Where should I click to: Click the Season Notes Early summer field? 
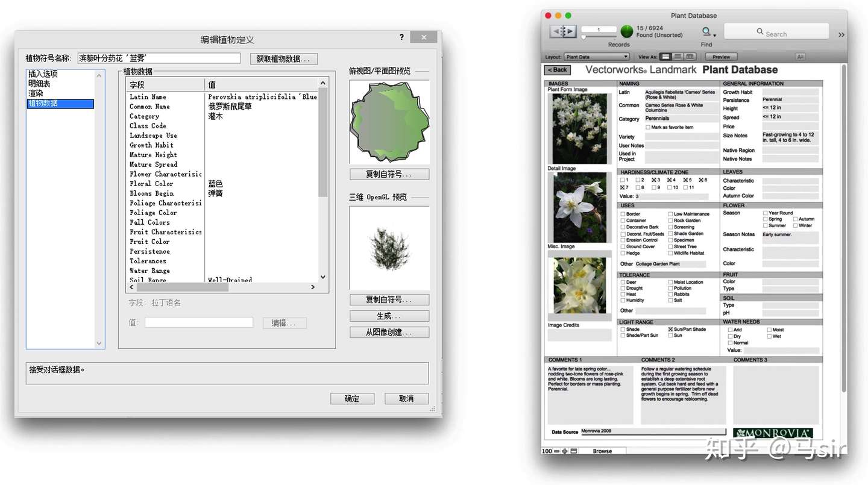(790, 237)
